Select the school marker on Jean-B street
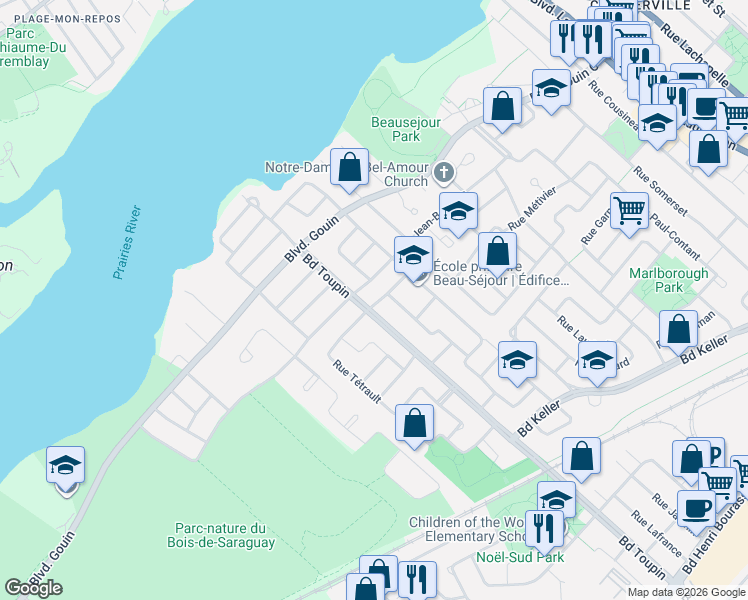This screenshot has height=600, width=748. coord(458,212)
